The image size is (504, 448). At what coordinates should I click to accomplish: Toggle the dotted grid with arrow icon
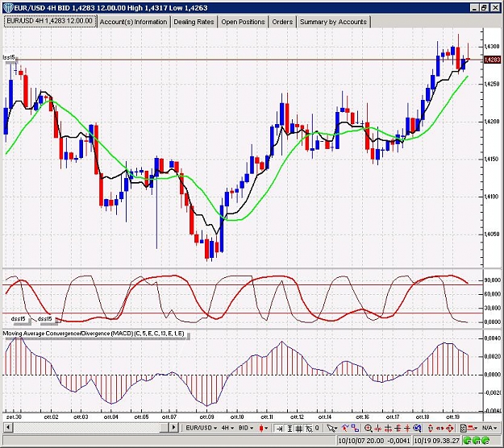pyautogui.click(x=309, y=429)
